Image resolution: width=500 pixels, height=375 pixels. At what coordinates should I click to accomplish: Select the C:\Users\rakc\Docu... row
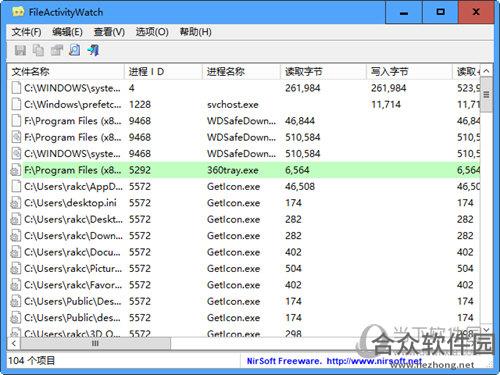(244, 252)
